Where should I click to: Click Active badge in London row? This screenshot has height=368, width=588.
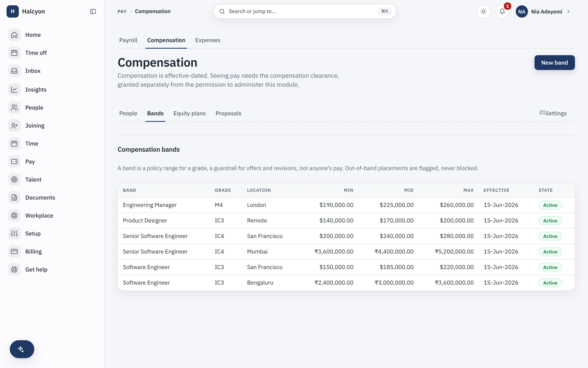550,205
